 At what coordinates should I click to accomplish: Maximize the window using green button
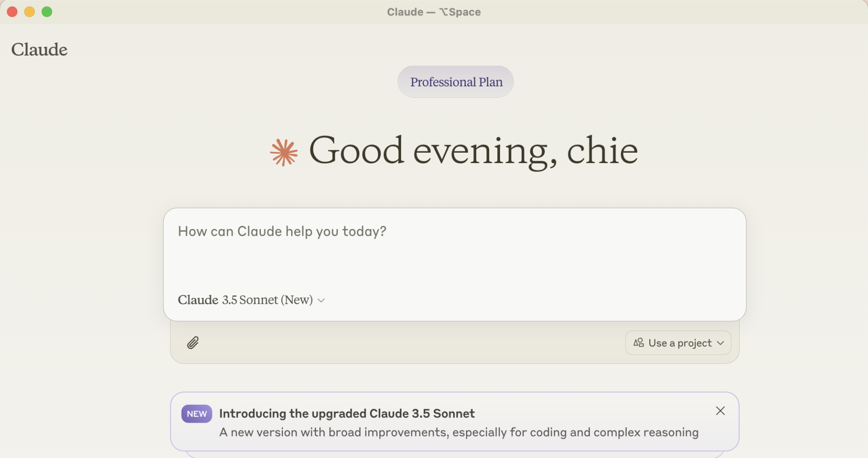[x=47, y=12]
